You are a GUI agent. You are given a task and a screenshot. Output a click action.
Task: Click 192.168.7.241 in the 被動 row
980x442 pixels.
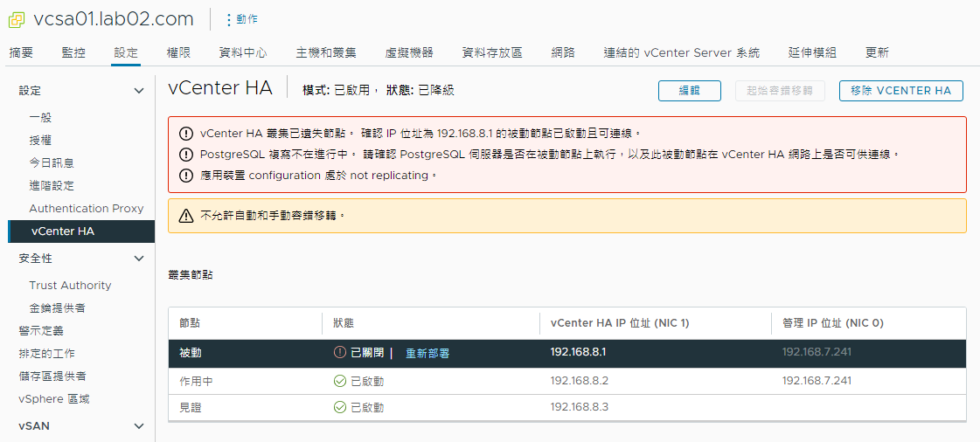coord(817,352)
